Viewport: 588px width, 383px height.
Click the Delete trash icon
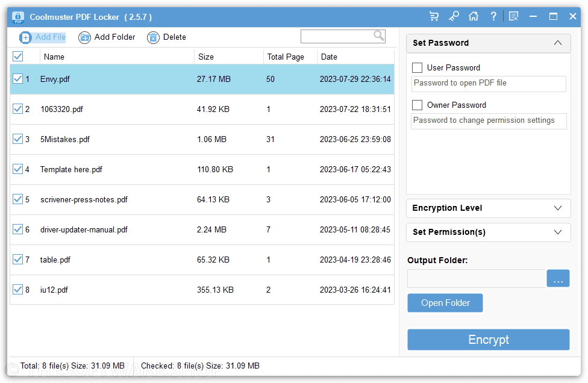click(x=153, y=37)
